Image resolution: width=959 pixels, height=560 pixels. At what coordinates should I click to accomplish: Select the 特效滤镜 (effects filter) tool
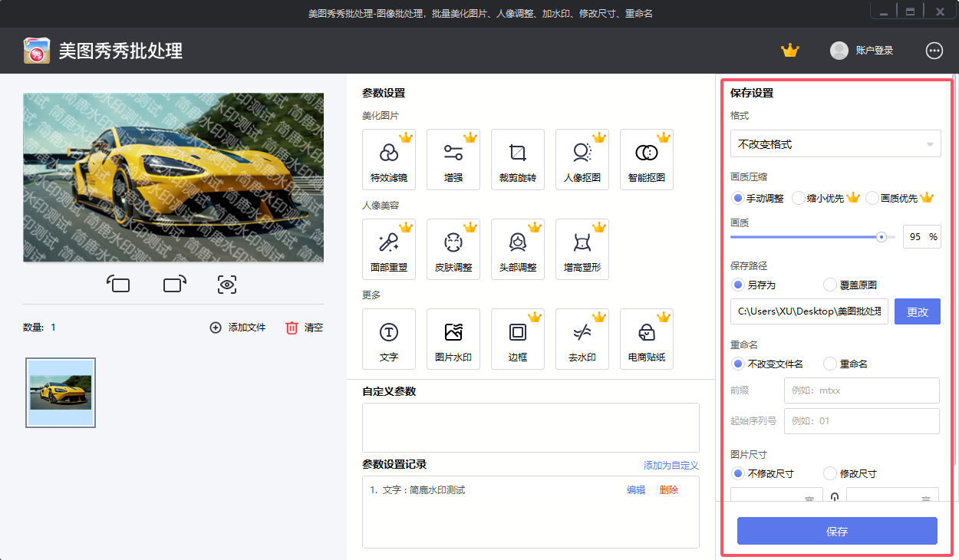[388, 159]
